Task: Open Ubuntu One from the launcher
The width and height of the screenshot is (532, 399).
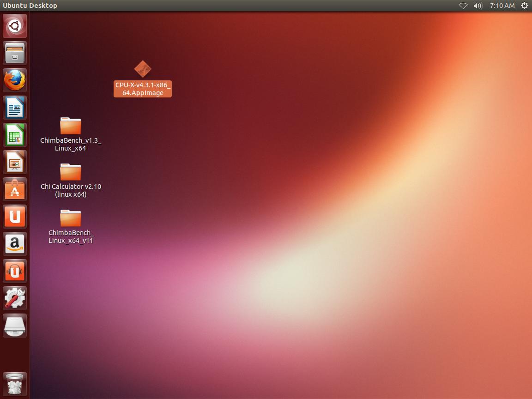Action: pyautogui.click(x=15, y=217)
